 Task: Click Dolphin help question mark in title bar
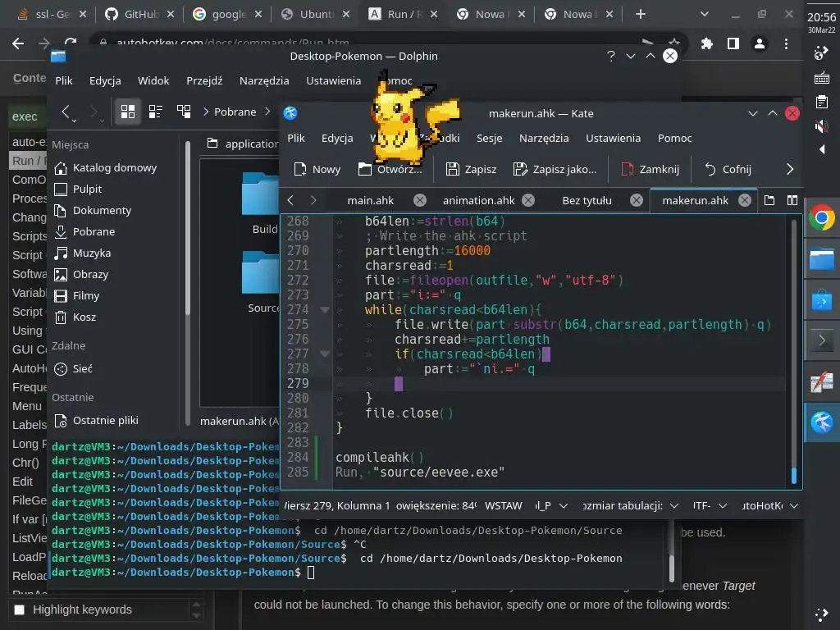click(610, 56)
